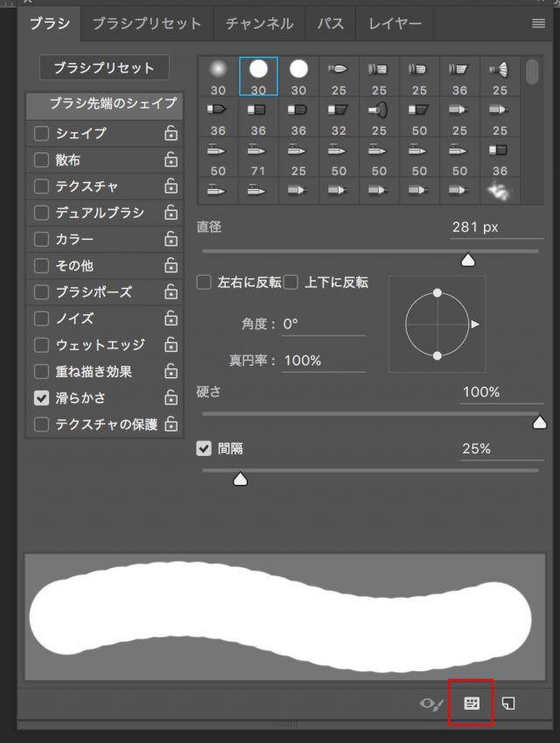The width and height of the screenshot is (560, 743).
Task: Toggle the brush preview eye icon
Action: (x=432, y=704)
